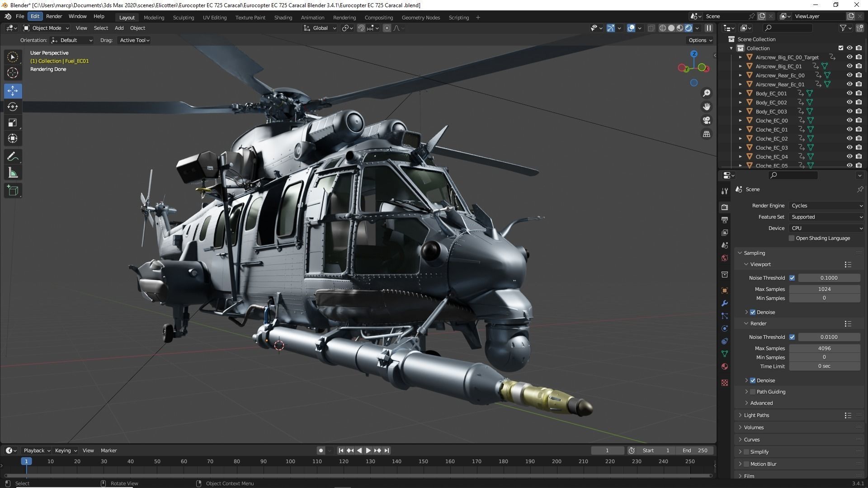This screenshot has height=488, width=868.
Task: Toggle camera view icon in viewport
Action: point(706,121)
